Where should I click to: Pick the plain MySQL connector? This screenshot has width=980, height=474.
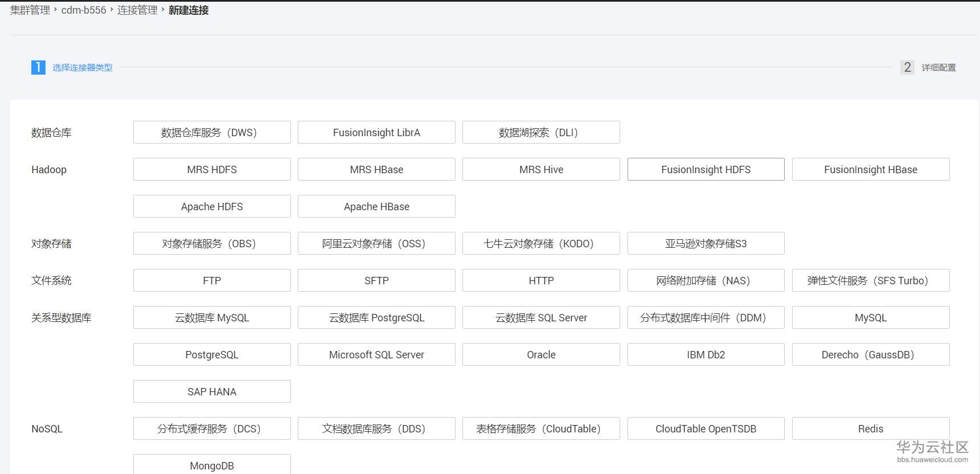coord(871,317)
